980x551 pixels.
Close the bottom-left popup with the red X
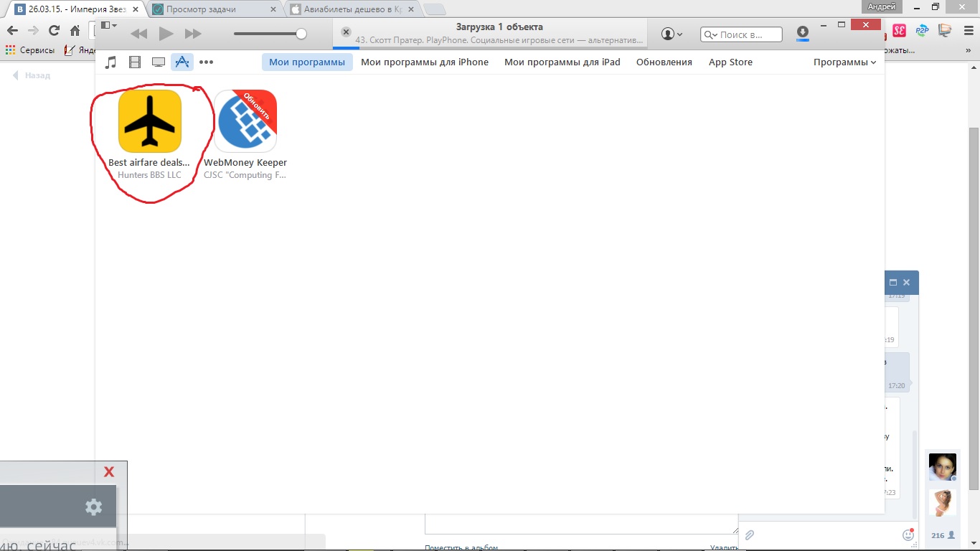(x=109, y=472)
